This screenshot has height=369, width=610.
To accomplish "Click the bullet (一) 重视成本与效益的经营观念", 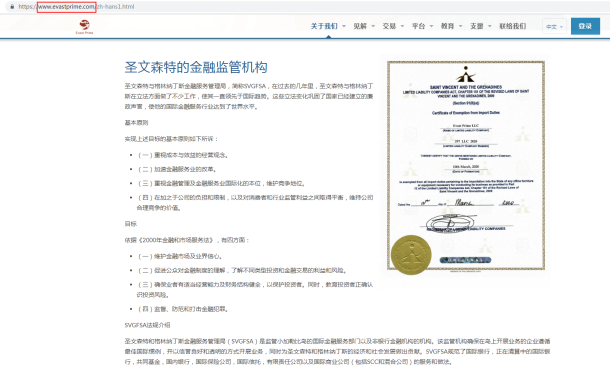I will [x=183, y=155].
